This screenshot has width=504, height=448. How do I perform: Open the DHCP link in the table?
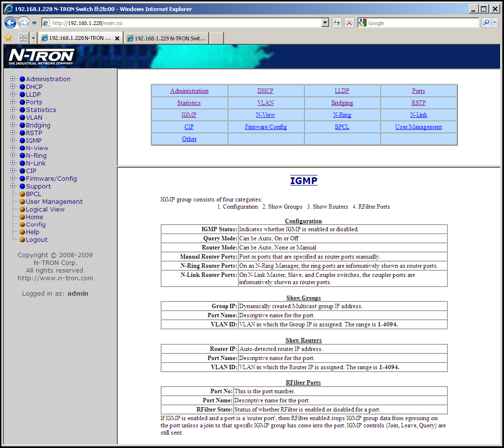(265, 91)
